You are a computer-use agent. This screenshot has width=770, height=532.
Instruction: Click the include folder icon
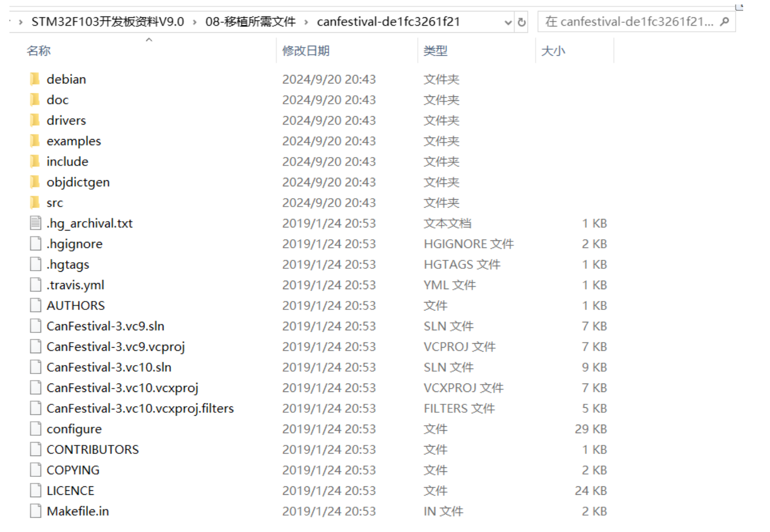35,161
